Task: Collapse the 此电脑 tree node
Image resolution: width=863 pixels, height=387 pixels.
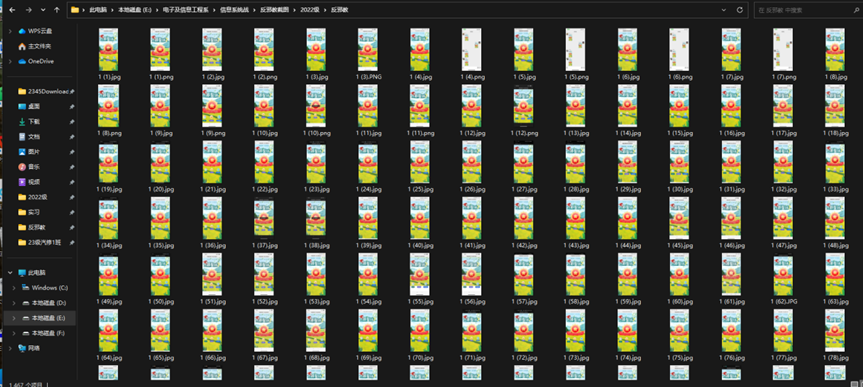Action: click(x=10, y=272)
